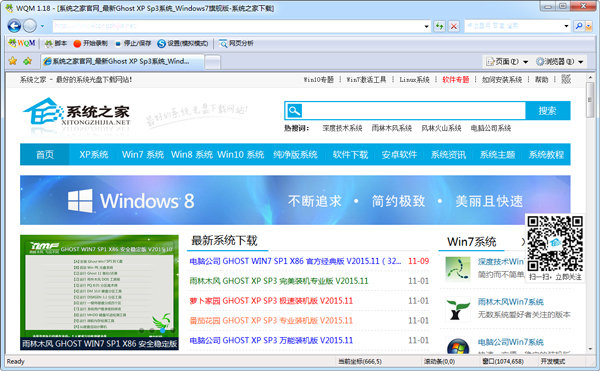
Task: Select the 首页 navigation tab
Action: pos(45,155)
